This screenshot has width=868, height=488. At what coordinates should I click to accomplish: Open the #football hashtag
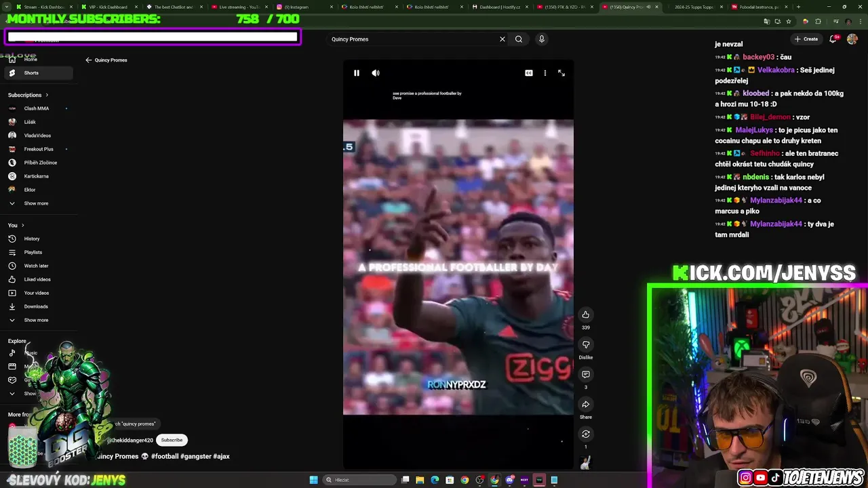pos(165,457)
